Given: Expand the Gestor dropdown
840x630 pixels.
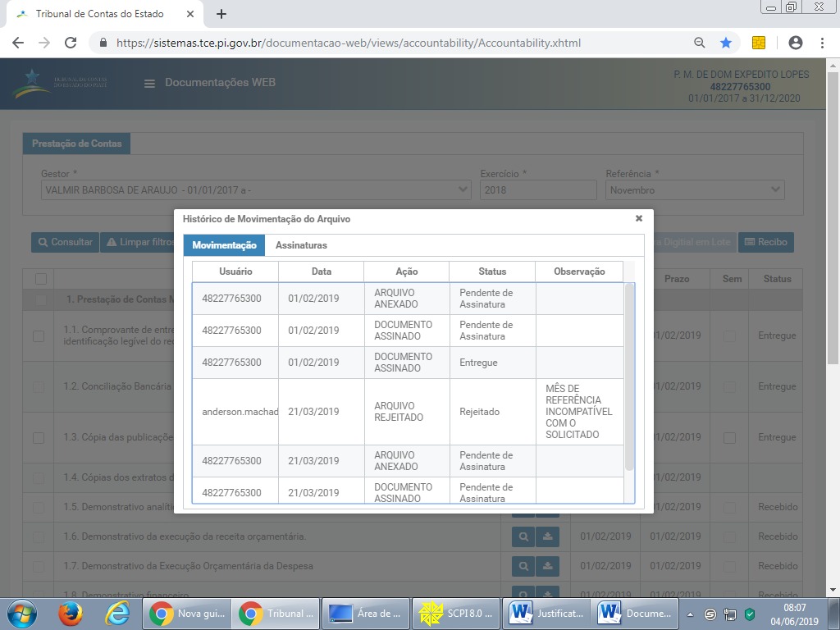Looking at the screenshot, I should pyautogui.click(x=255, y=190).
